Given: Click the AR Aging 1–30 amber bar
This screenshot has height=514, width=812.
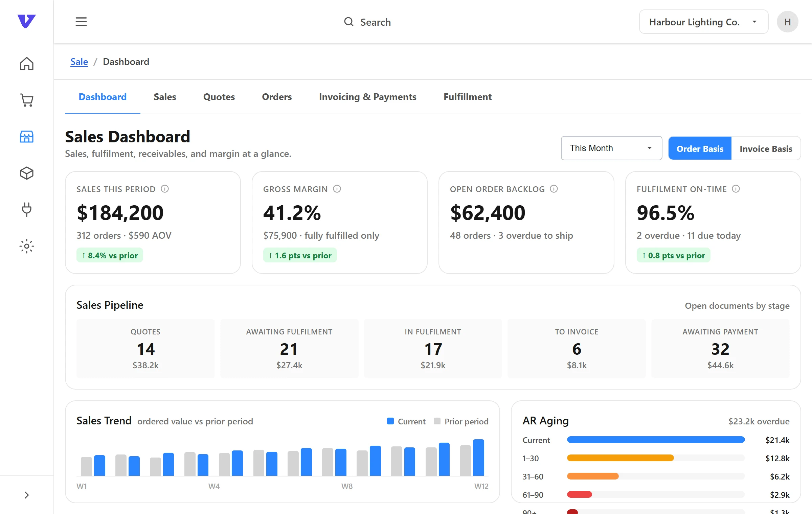Looking at the screenshot, I should click(x=620, y=458).
